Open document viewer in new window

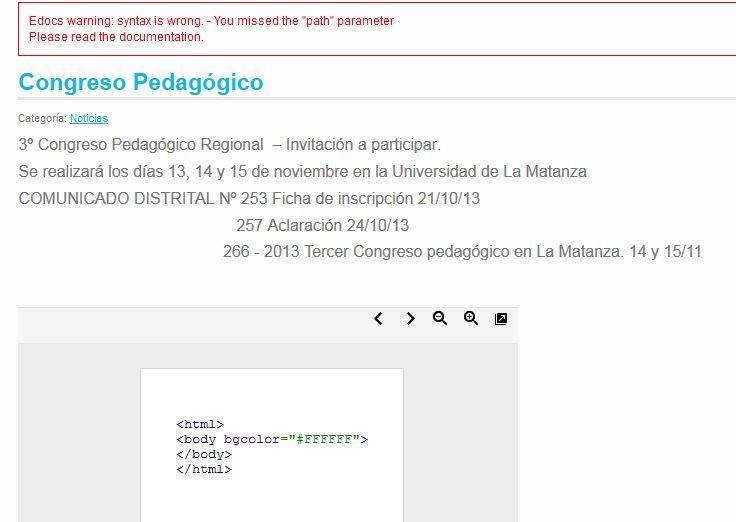point(501,319)
